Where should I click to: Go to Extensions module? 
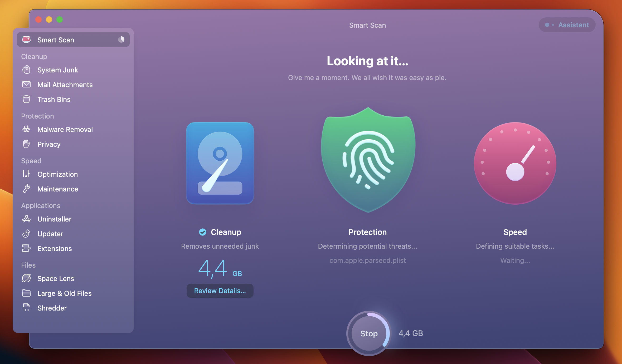(55, 248)
